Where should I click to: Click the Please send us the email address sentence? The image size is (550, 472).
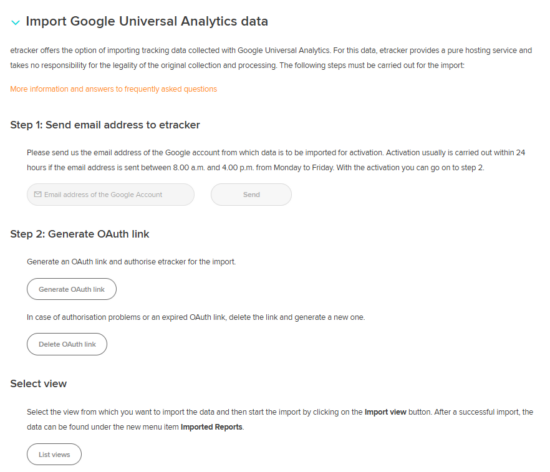click(206, 153)
